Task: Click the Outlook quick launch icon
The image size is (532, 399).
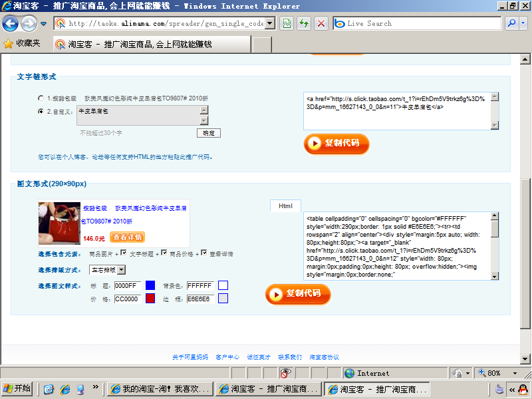Action: pyautogui.click(x=49, y=389)
